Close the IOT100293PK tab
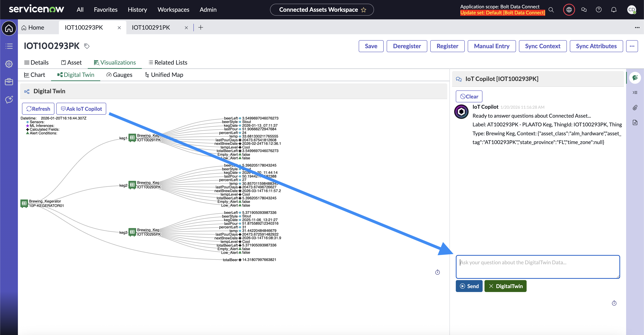This screenshot has height=335, width=644. (x=119, y=28)
